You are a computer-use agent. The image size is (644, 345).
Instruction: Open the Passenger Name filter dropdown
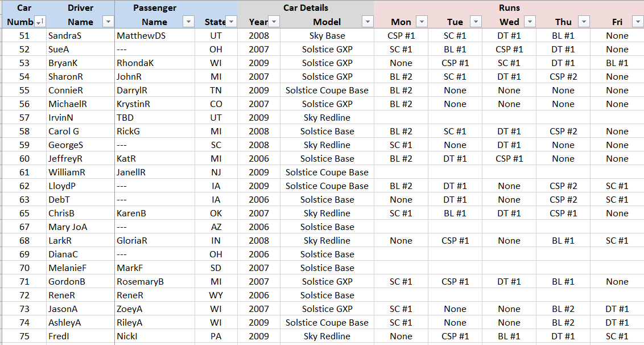[x=188, y=22]
